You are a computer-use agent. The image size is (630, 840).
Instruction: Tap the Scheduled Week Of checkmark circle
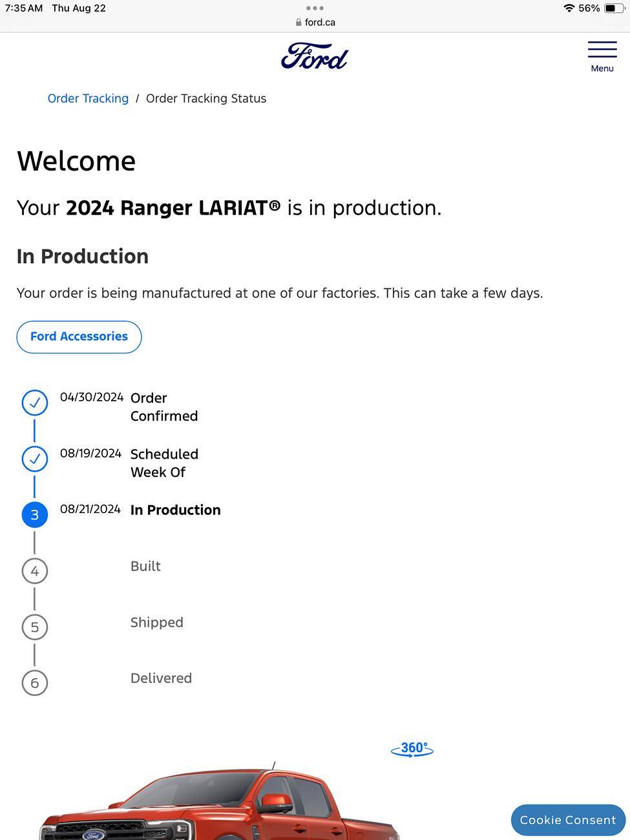[x=35, y=459]
